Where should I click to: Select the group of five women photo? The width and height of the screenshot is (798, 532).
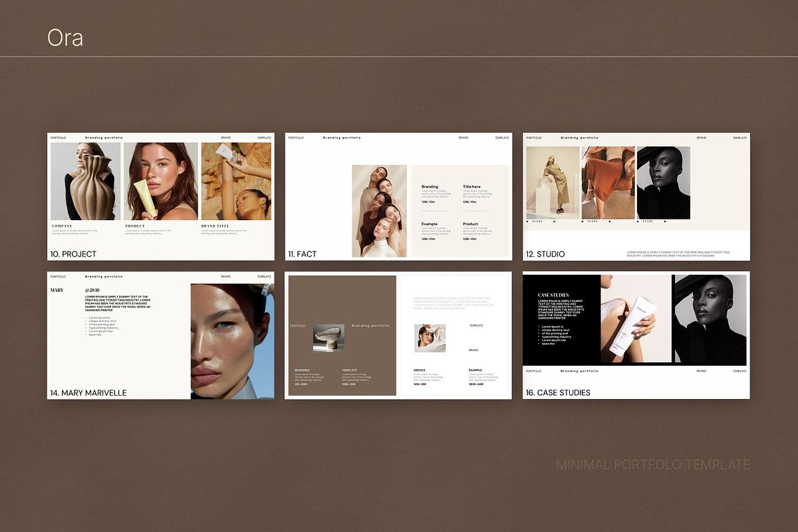pos(379,211)
